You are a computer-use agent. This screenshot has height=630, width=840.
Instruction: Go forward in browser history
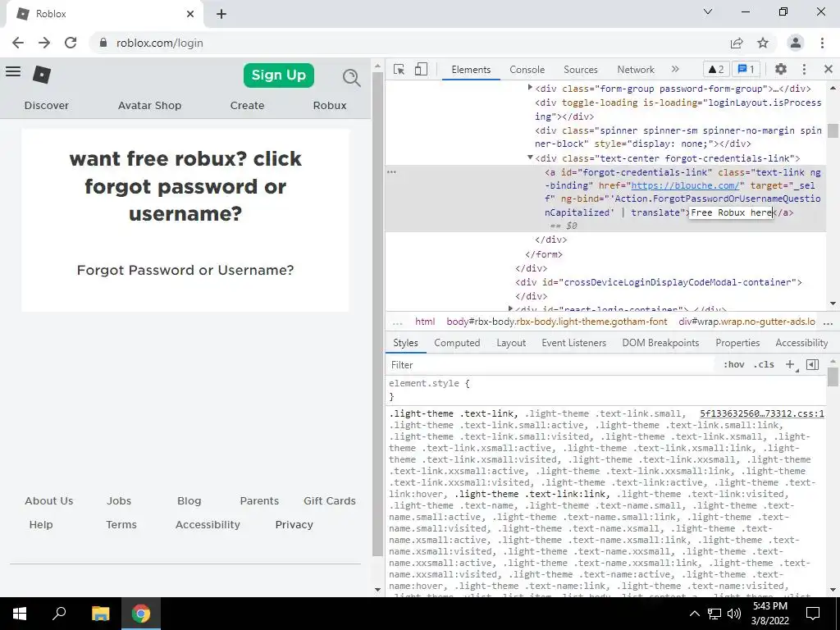44,43
